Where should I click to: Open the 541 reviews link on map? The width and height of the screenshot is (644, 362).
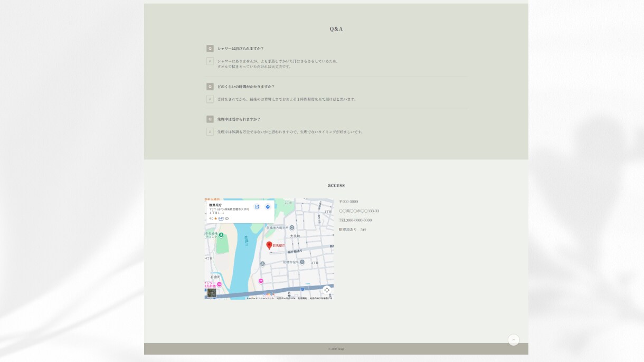(221, 218)
